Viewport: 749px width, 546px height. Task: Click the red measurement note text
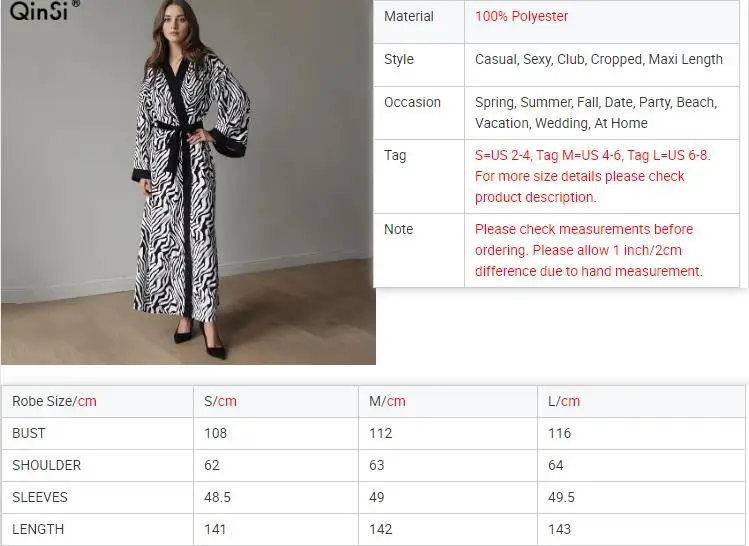588,250
